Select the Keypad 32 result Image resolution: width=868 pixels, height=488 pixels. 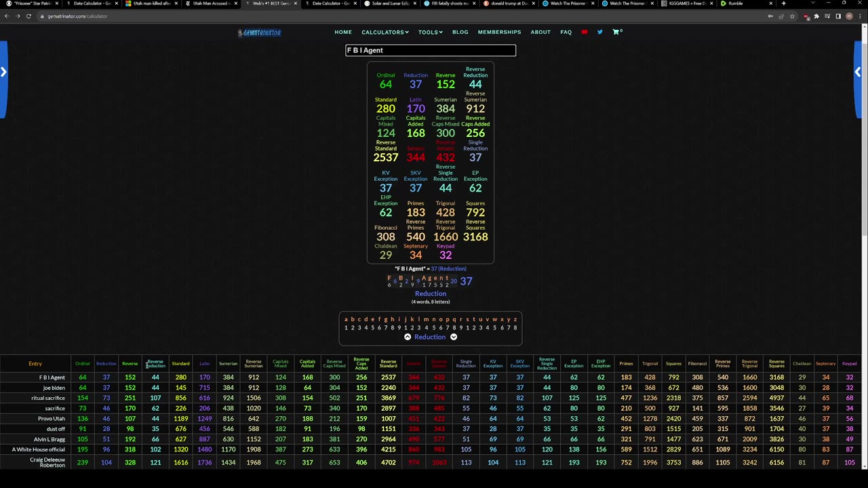446,252
